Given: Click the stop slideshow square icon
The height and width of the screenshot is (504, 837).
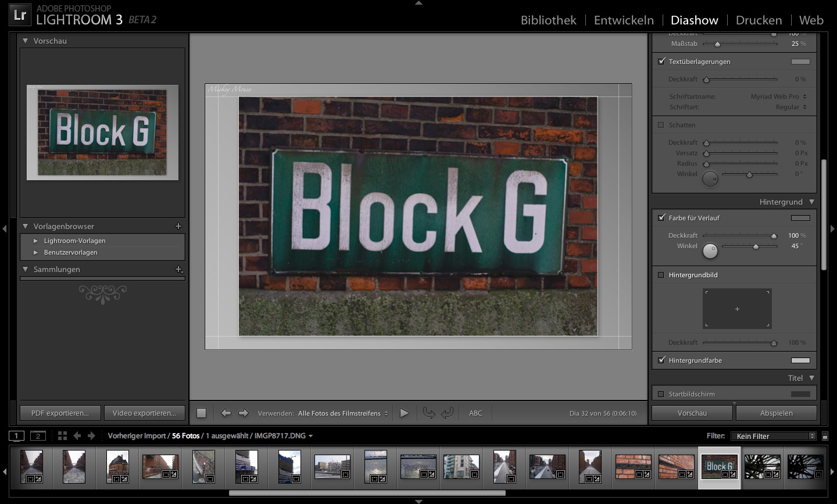Looking at the screenshot, I should pyautogui.click(x=201, y=413).
